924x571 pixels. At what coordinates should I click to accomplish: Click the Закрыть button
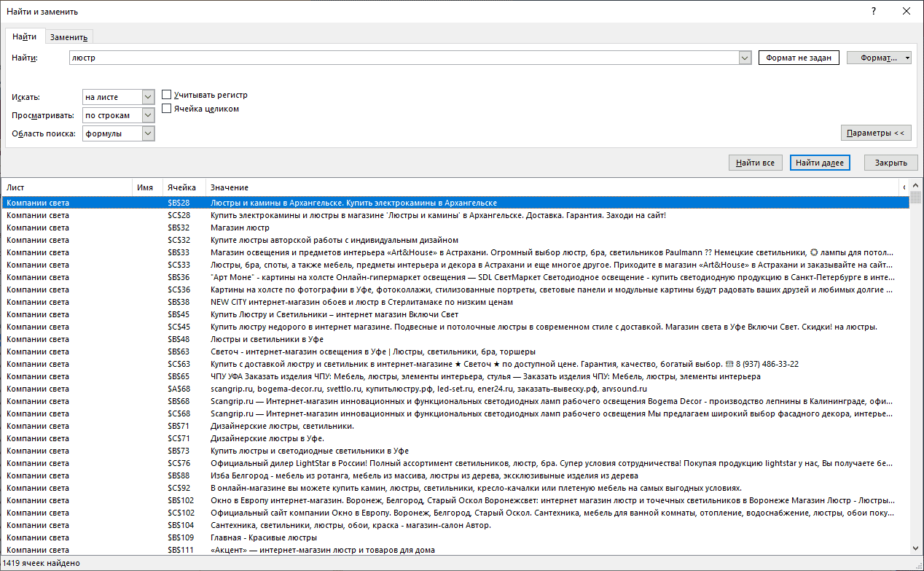tap(890, 163)
